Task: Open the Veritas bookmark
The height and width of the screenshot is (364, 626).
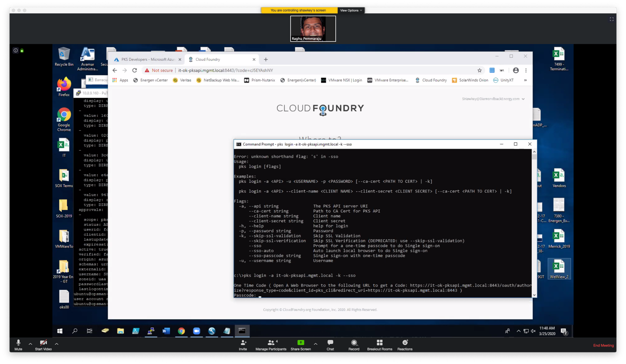Action: coord(182,80)
